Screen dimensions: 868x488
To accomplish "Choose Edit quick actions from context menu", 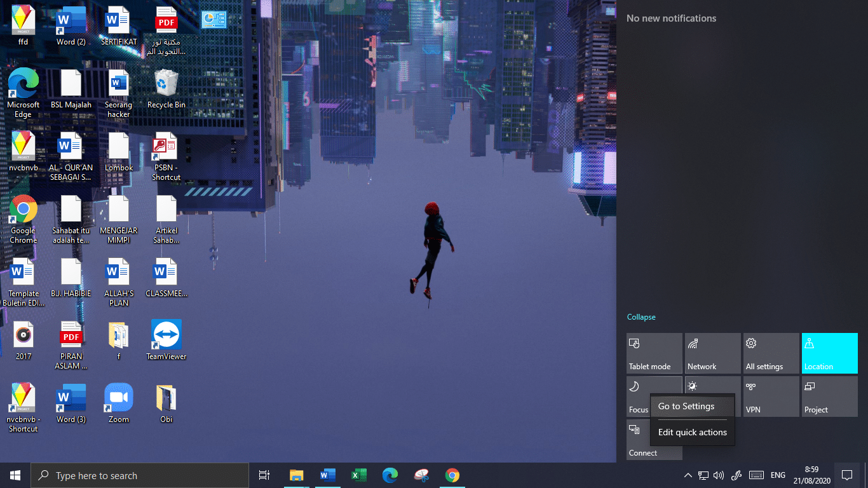I will 692,432.
